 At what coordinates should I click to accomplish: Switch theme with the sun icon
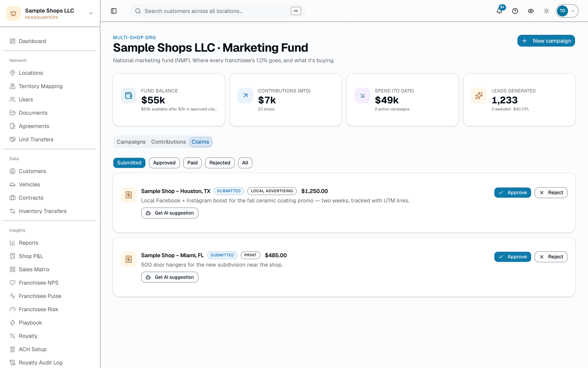coord(546,11)
